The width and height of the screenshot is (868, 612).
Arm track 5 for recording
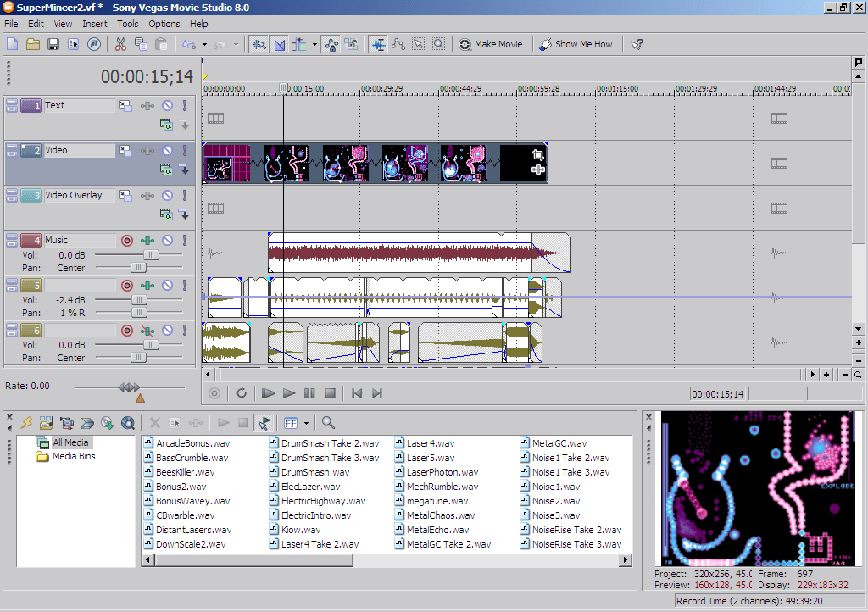click(x=127, y=286)
